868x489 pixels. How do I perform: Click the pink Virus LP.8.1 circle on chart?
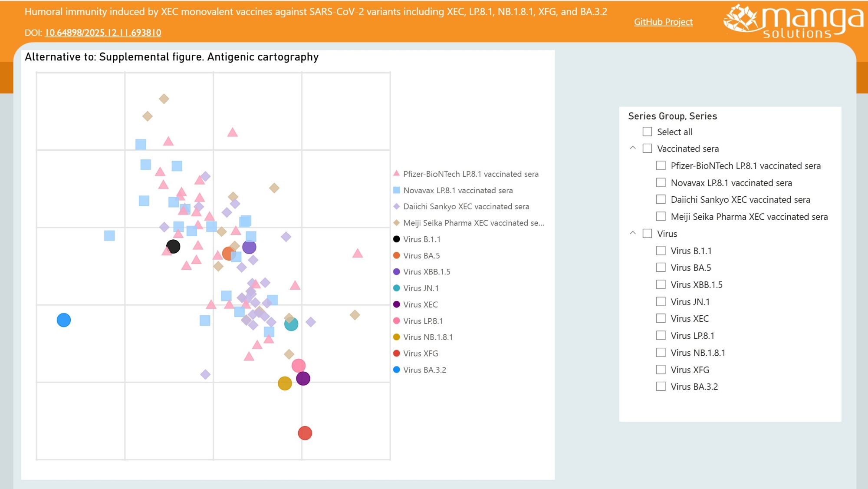click(x=298, y=365)
